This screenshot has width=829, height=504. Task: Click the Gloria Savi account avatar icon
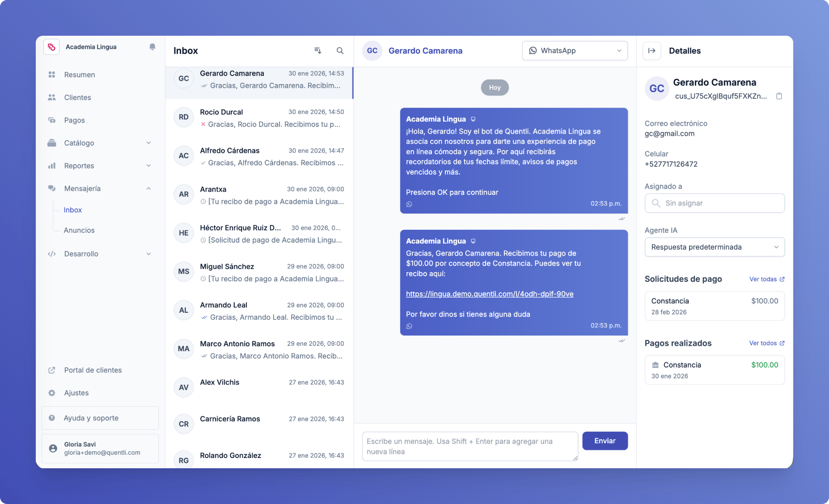coord(53,448)
